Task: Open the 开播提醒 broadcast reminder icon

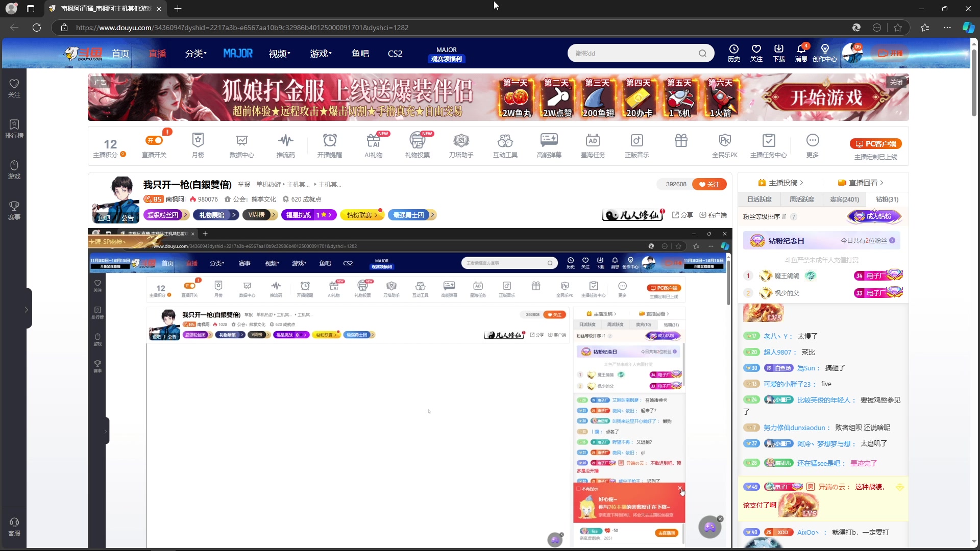Action: click(x=330, y=145)
